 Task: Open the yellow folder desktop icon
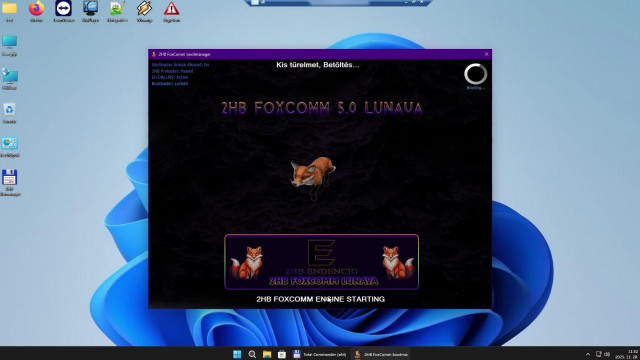tap(9, 8)
